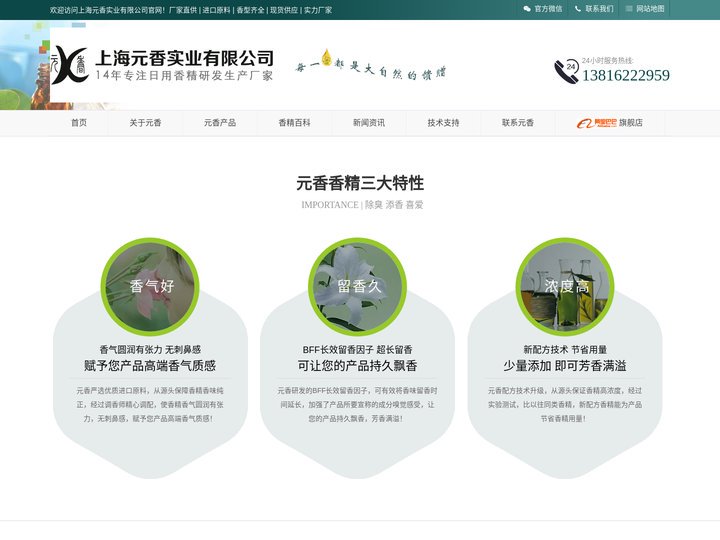Click text BFF长效留香因子 超长留香
Screen dimensions: 720x540
(x=357, y=349)
